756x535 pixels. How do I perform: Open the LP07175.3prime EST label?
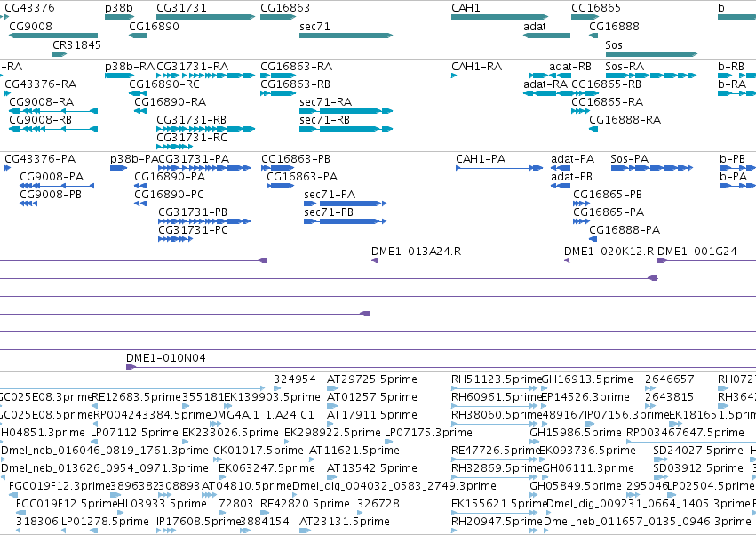click(x=428, y=433)
